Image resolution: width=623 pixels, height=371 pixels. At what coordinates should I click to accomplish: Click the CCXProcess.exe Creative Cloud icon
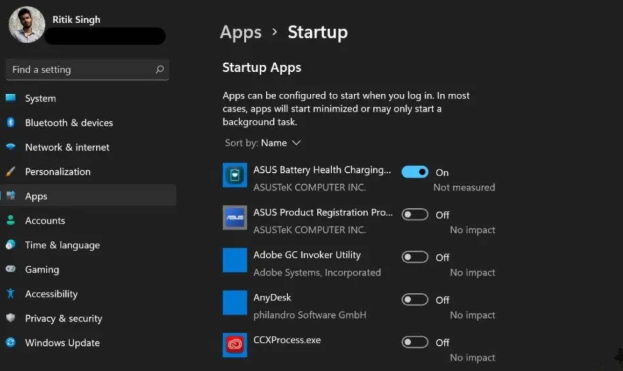click(x=234, y=345)
